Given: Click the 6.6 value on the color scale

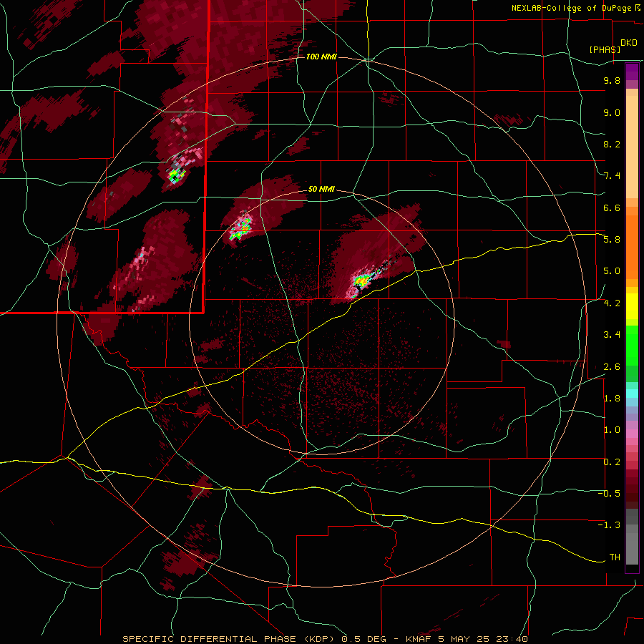Looking at the screenshot, I should (x=612, y=208).
